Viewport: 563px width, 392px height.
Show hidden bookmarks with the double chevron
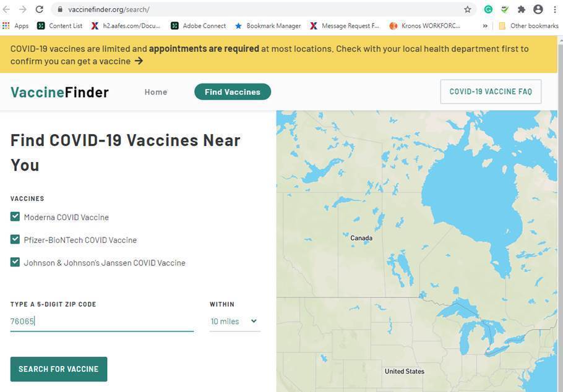click(x=485, y=26)
